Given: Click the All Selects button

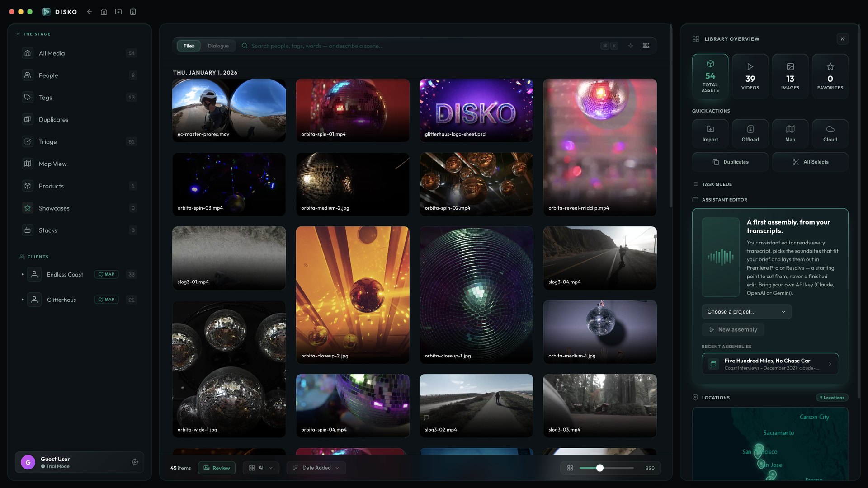Looking at the screenshot, I should (x=810, y=162).
